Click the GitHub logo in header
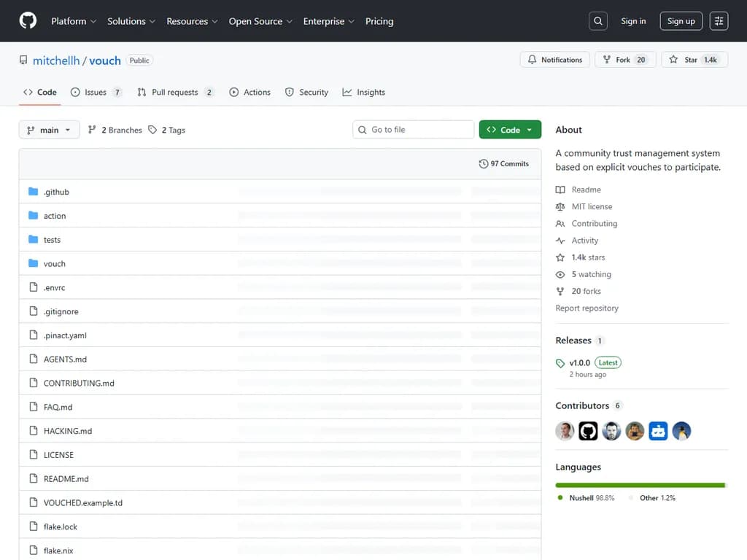Image resolution: width=747 pixels, height=560 pixels. pyautogui.click(x=28, y=21)
